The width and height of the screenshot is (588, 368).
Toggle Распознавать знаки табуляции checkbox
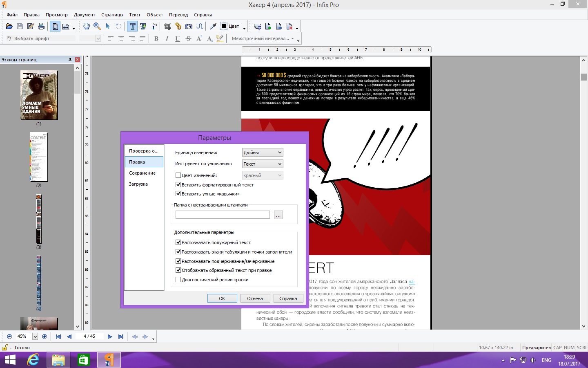pos(178,251)
